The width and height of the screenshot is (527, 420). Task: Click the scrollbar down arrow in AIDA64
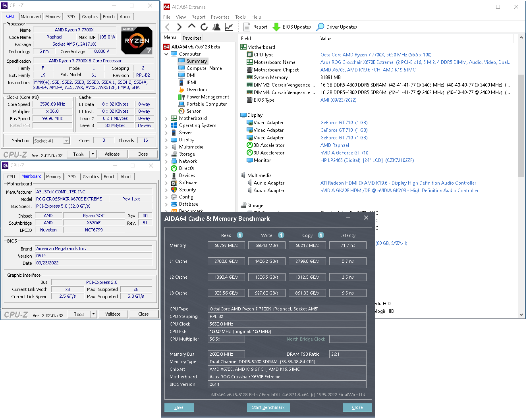pyautogui.click(x=521, y=314)
